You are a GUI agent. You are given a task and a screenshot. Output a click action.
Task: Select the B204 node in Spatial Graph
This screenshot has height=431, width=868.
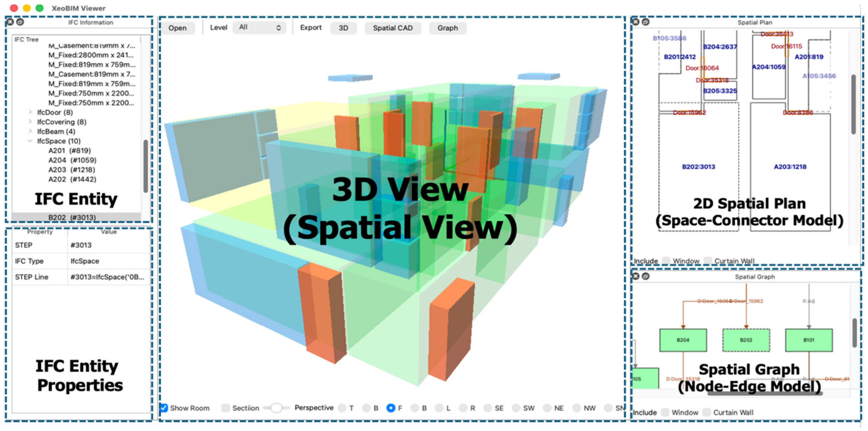(683, 340)
